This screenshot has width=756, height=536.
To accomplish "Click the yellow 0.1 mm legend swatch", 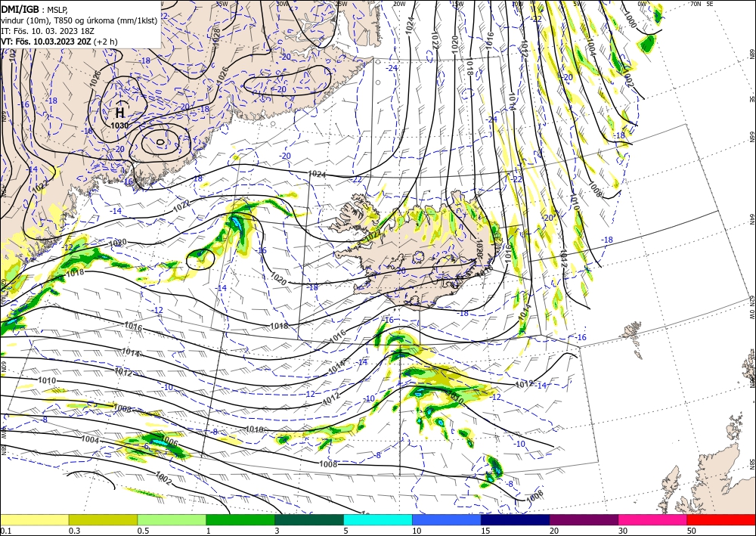I will tap(34, 519).
